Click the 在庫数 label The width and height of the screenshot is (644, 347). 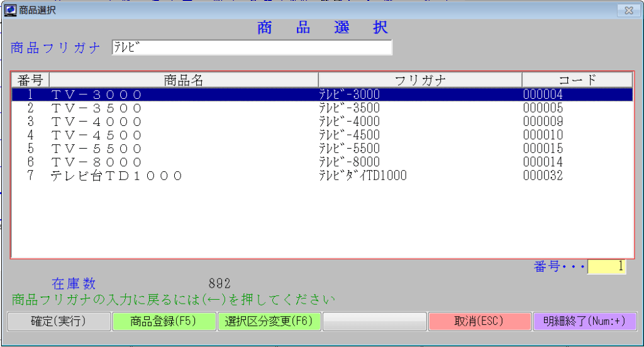74,283
